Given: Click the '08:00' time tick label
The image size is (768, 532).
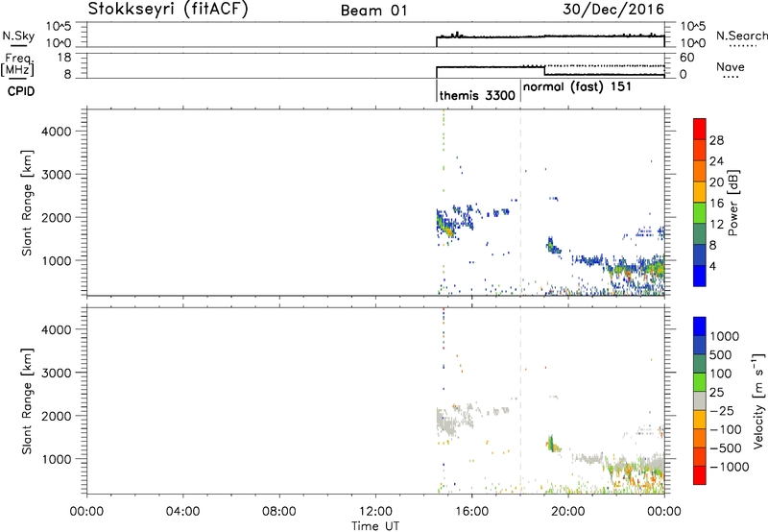Looking at the screenshot, I should 278,512.
